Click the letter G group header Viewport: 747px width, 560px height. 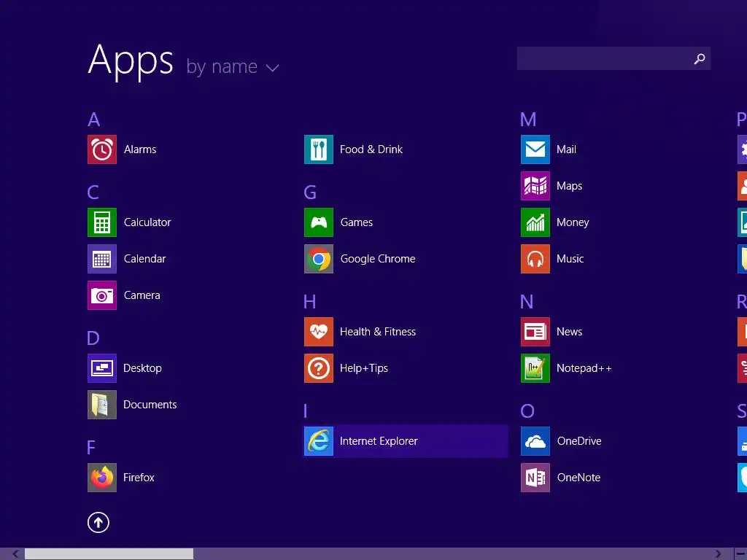coord(310,192)
